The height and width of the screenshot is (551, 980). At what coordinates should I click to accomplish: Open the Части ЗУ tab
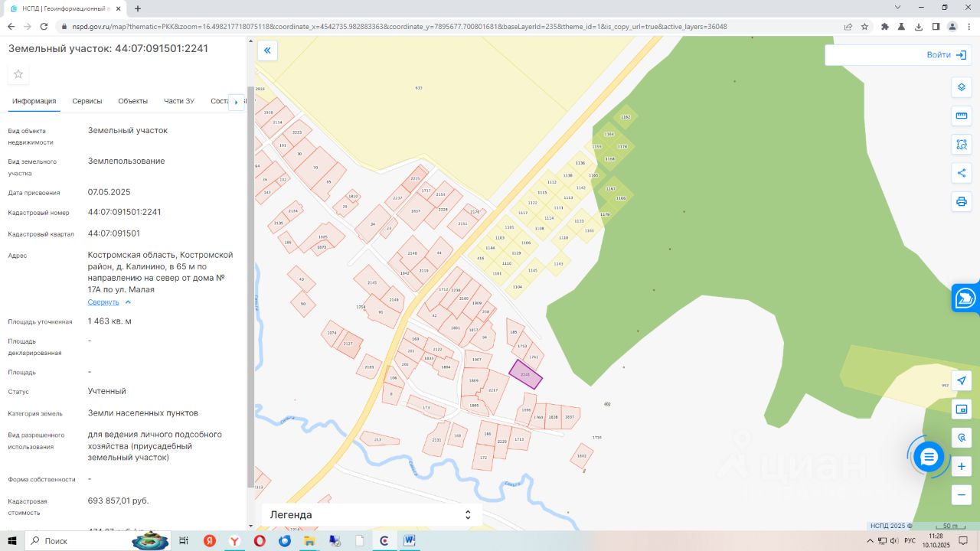click(x=178, y=101)
